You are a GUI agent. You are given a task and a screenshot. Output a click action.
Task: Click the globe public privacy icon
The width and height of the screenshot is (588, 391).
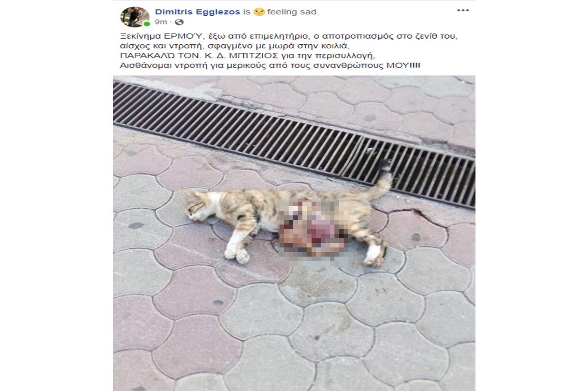(x=179, y=22)
